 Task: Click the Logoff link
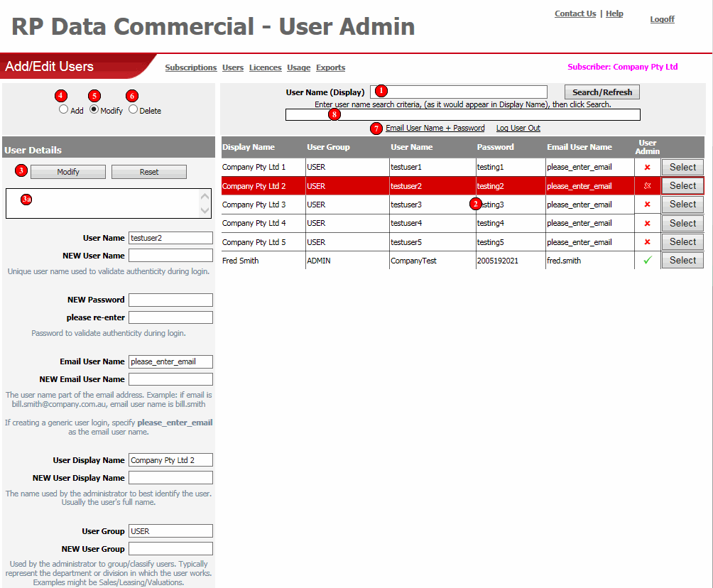pyautogui.click(x=662, y=19)
